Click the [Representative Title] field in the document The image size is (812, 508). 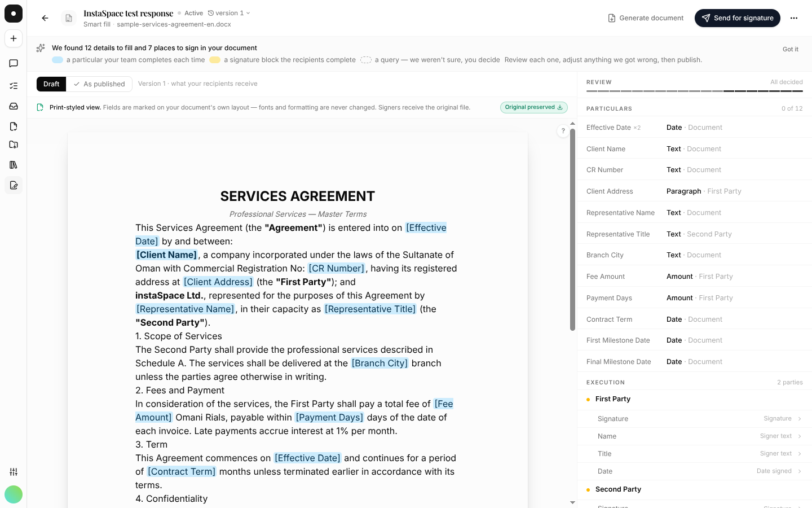(370, 309)
